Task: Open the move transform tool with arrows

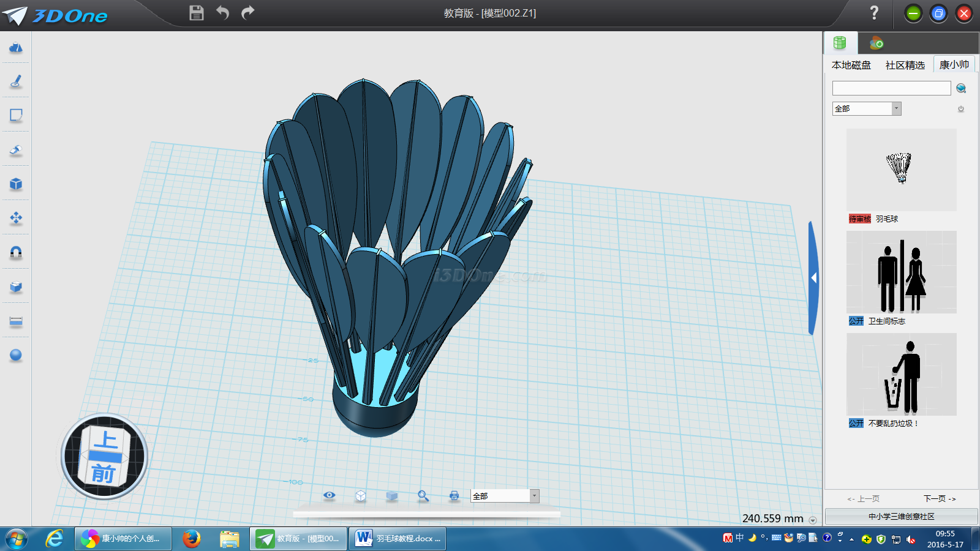Action: (16, 218)
